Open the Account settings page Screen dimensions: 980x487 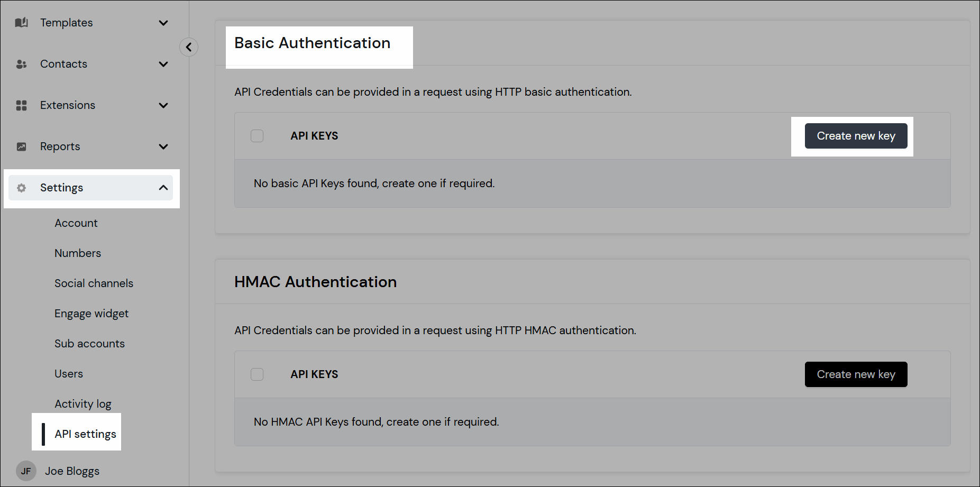(x=76, y=223)
